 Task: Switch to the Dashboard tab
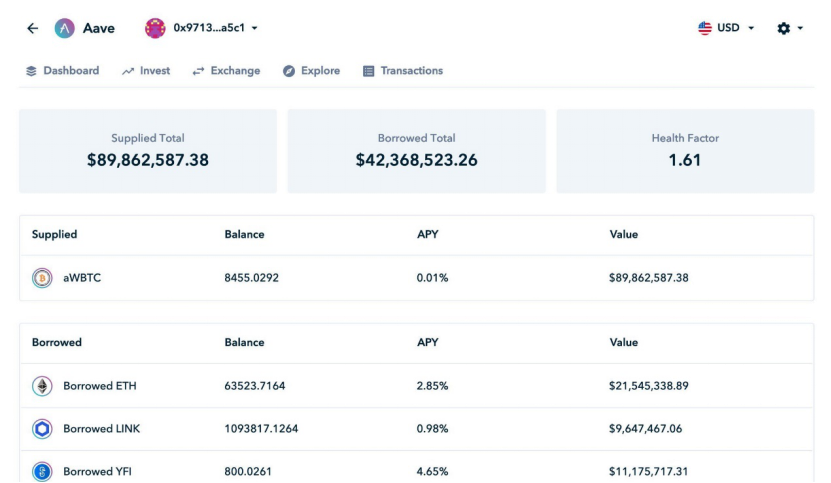[x=62, y=71]
